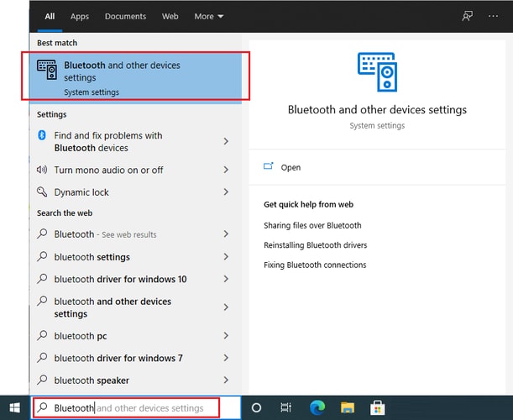Click magnifier icon beside Bluetooth web results
Viewport: 513px width, 420px height.
pyautogui.click(x=42, y=234)
